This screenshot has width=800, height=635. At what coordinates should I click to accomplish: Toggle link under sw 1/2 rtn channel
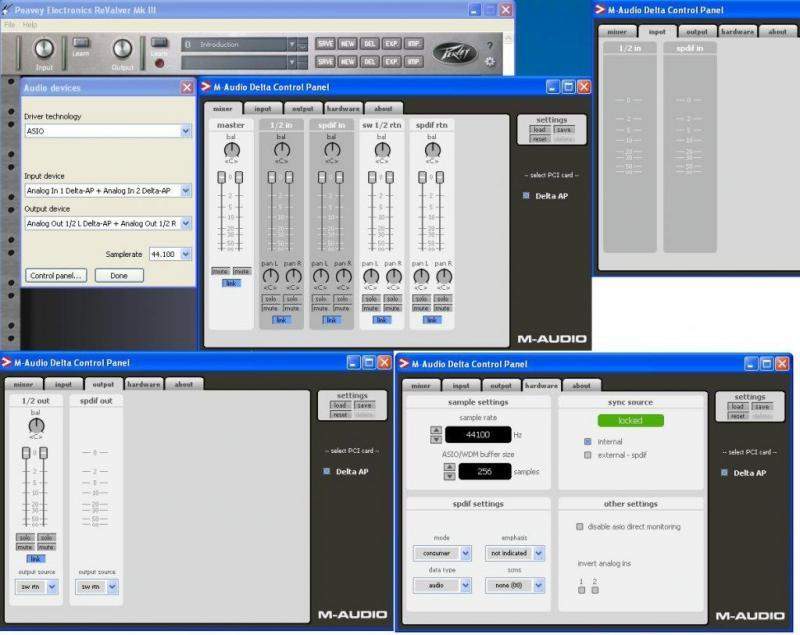click(x=381, y=320)
